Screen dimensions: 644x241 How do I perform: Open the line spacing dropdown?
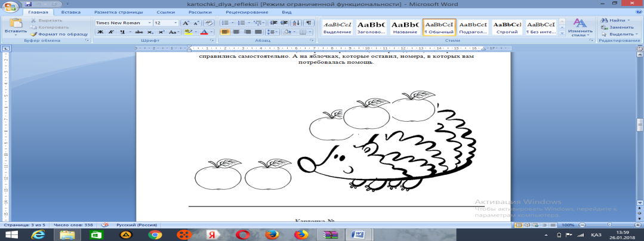click(x=272, y=32)
